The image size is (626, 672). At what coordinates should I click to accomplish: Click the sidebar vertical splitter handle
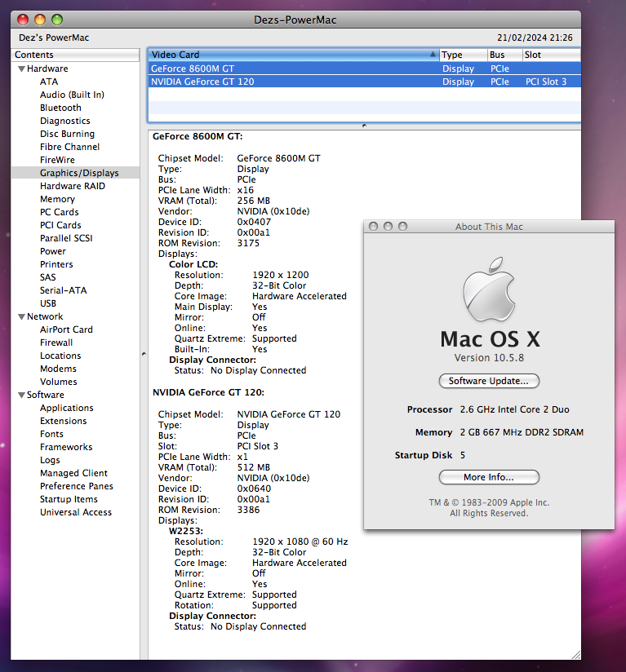point(144,354)
